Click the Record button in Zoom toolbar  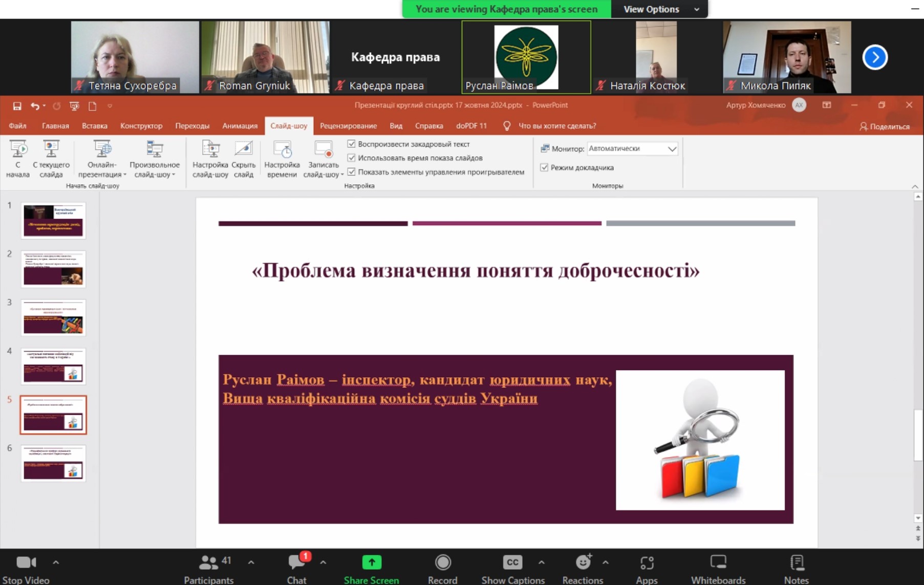[442, 562]
